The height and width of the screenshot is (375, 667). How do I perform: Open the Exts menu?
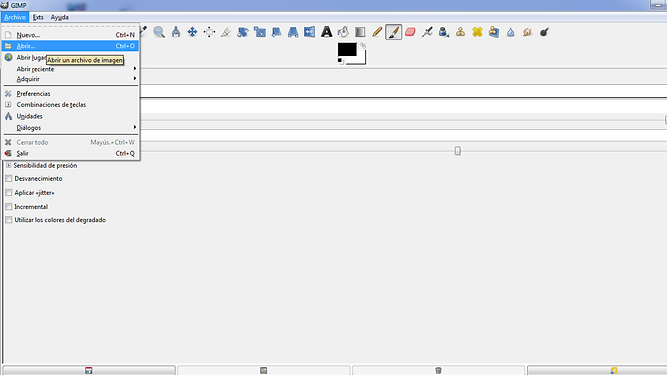point(38,17)
